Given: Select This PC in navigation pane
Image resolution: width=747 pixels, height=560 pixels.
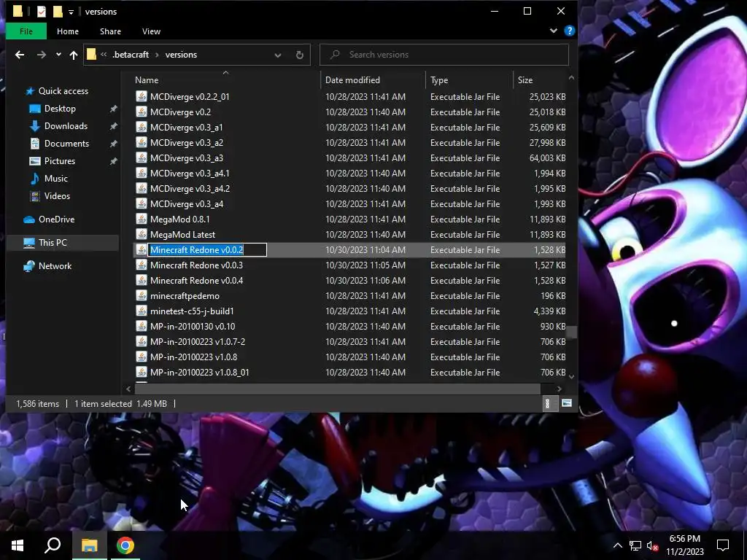Looking at the screenshot, I should coord(53,243).
